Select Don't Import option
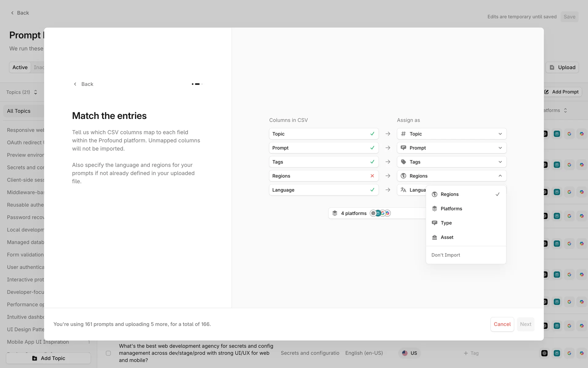 446,255
